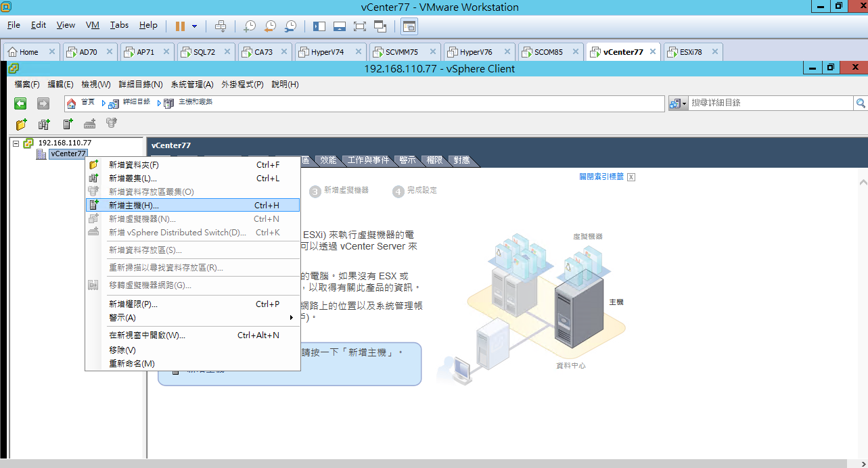The image size is (868, 468).
Task: Click the scroll up arrow of content pane
Action: point(863,183)
